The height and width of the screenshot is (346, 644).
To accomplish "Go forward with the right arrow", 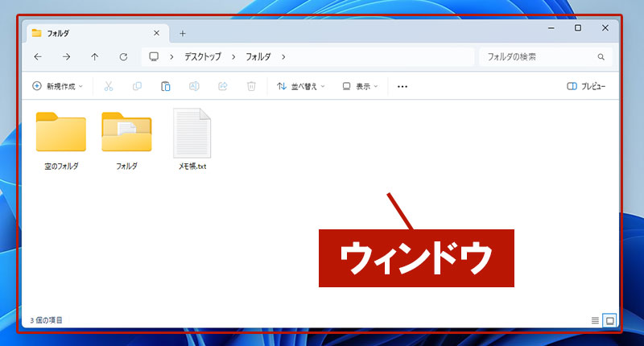I will [x=66, y=57].
